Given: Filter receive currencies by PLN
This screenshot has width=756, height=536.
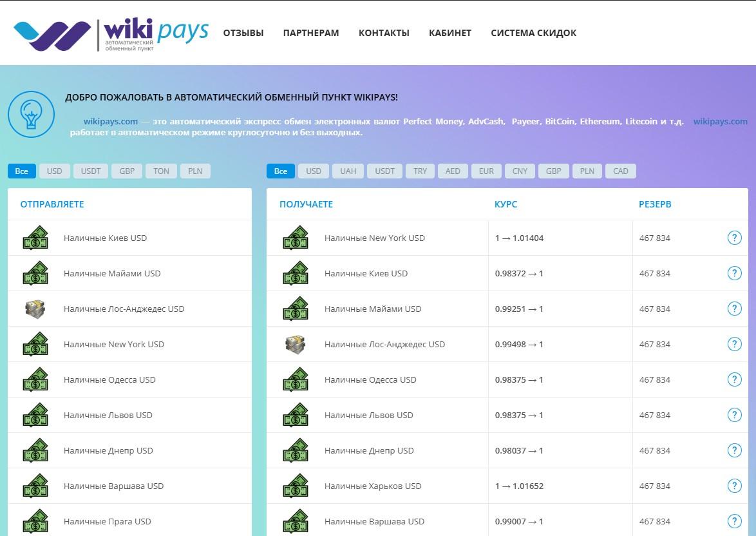Looking at the screenshot, I should pyautogui.click(x=587, y=171).
